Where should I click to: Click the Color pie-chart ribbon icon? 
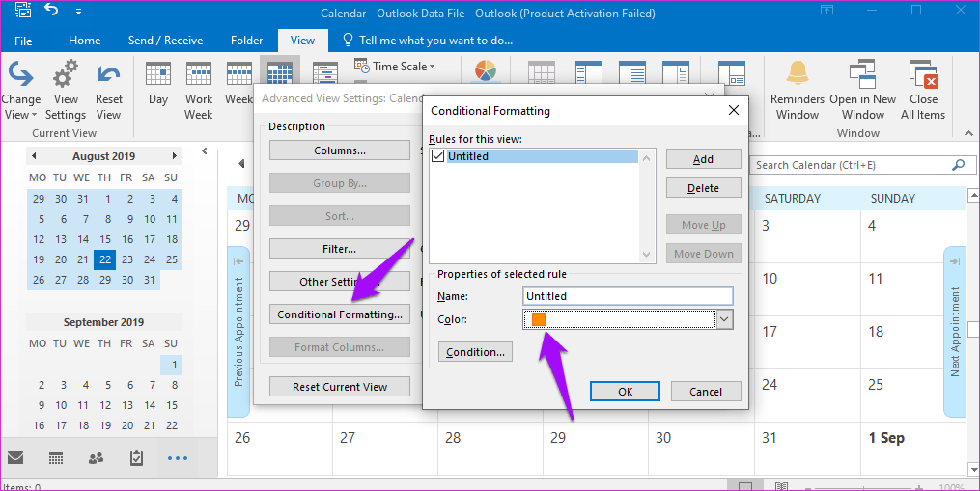tap(486, 71)
